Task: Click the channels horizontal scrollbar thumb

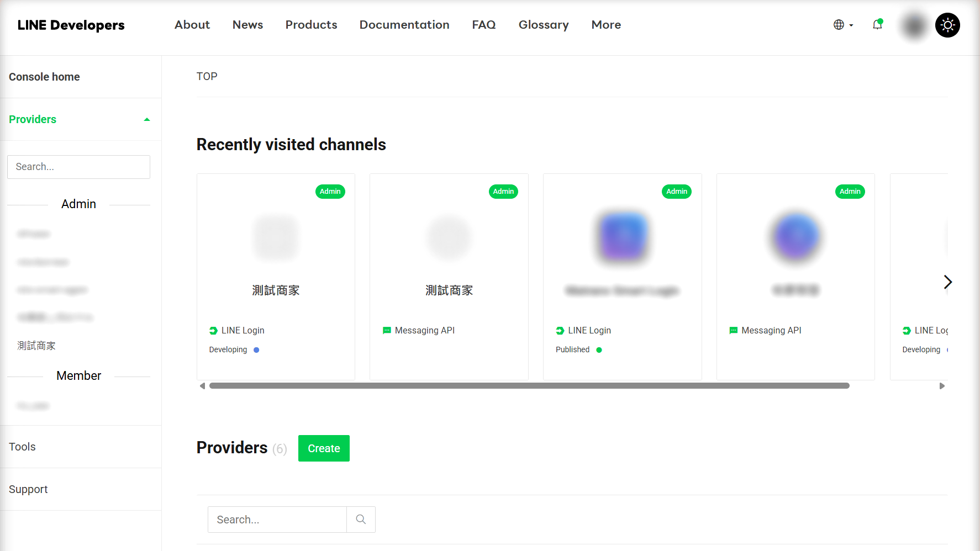Action: pos(529,386)
